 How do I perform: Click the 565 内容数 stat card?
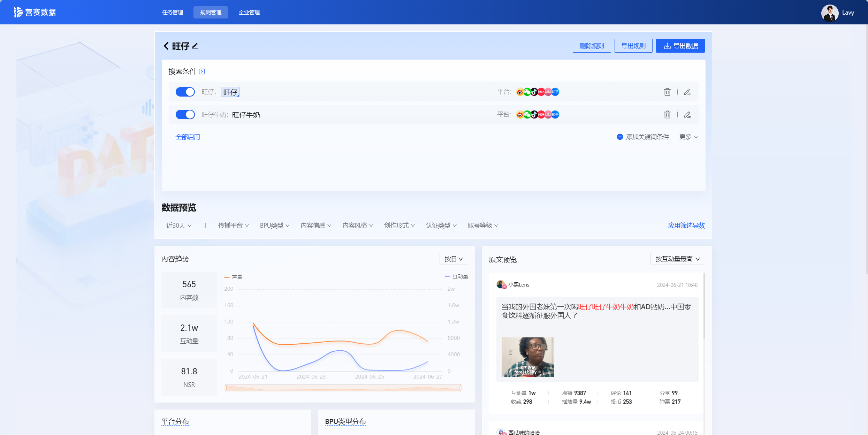[189, 290]
